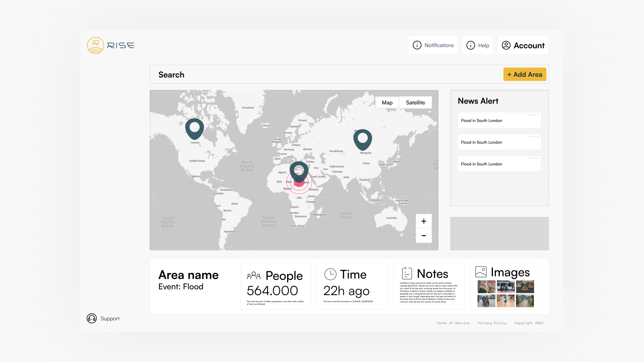Zoom out on the map
This screenshot has height=362, width=644.
tap(424, 236)
